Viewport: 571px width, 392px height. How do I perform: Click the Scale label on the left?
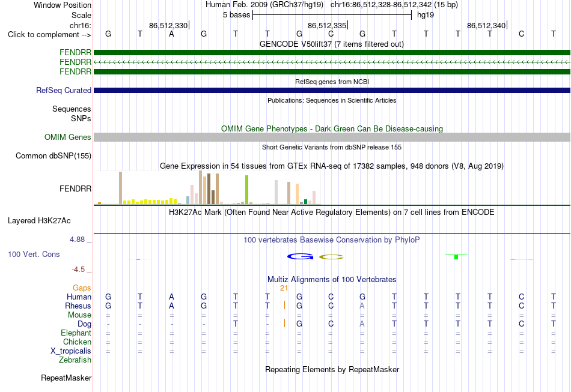point(81,15)
